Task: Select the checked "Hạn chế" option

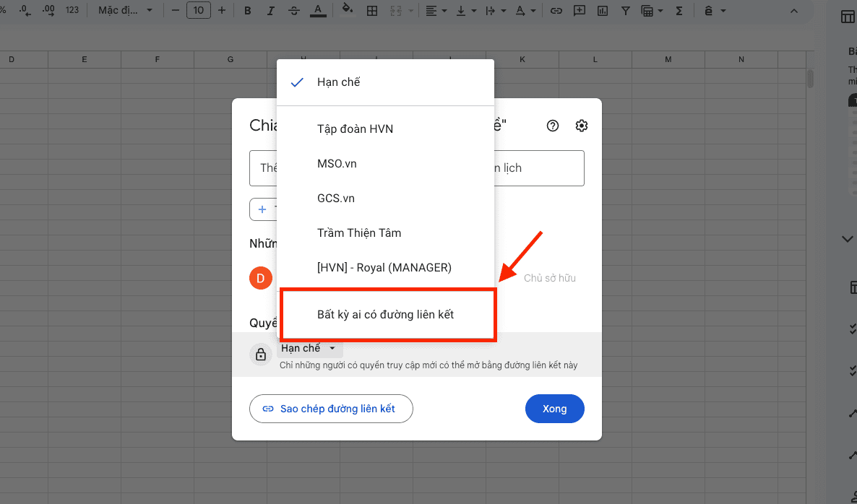Action: click(x=338, y=82)
